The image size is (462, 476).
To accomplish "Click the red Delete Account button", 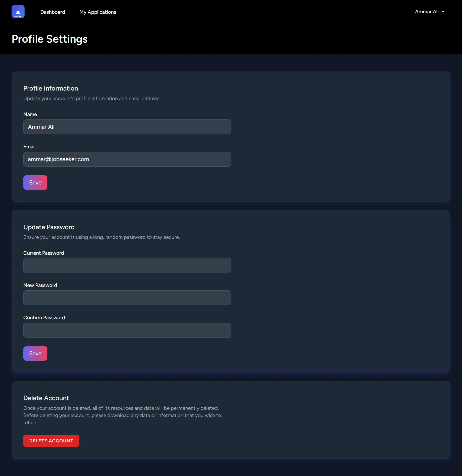I will tap(51, 441).
